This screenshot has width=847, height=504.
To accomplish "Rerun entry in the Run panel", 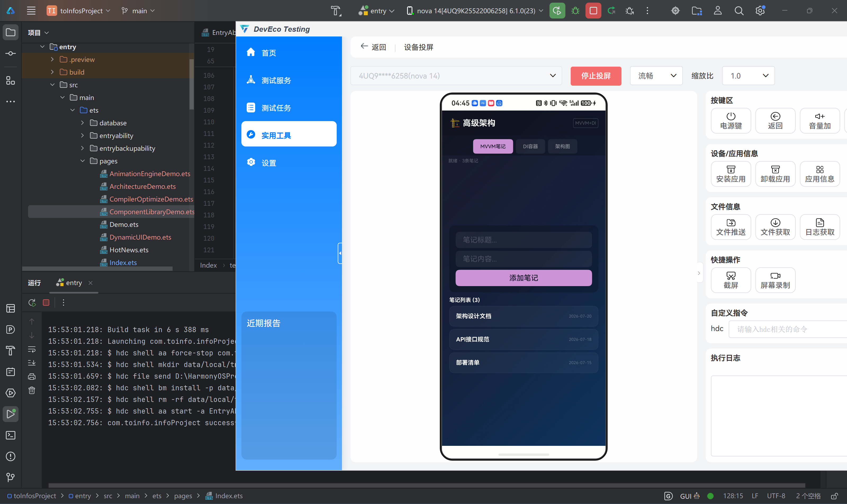I will coord(32,303).
